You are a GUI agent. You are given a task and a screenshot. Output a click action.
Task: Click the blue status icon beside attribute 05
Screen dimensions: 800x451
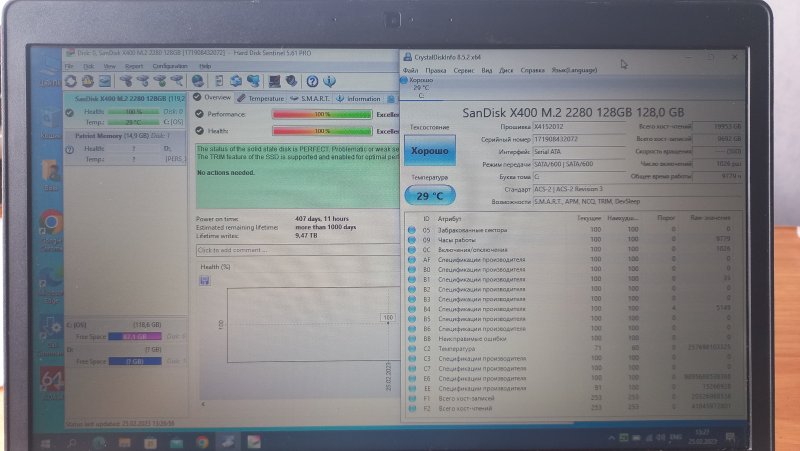(412, 229)
